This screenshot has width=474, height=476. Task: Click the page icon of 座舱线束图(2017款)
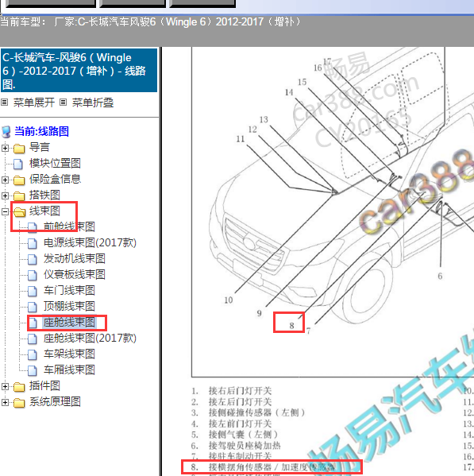pyautogui.click(x=33, y=339)
